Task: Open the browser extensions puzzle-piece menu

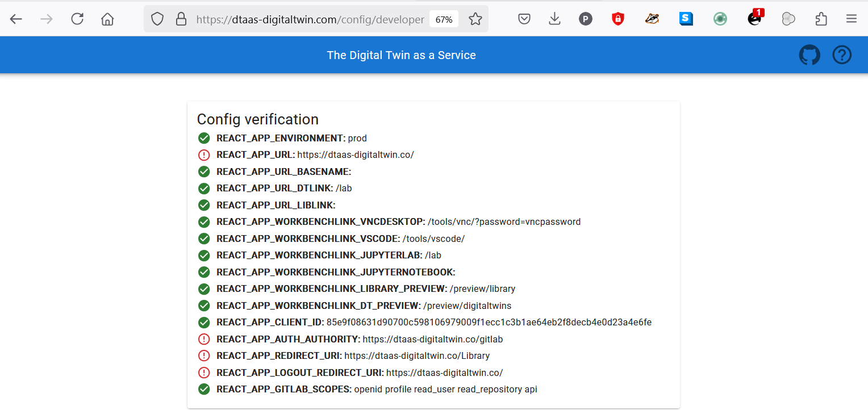Action: pos(821,18)
